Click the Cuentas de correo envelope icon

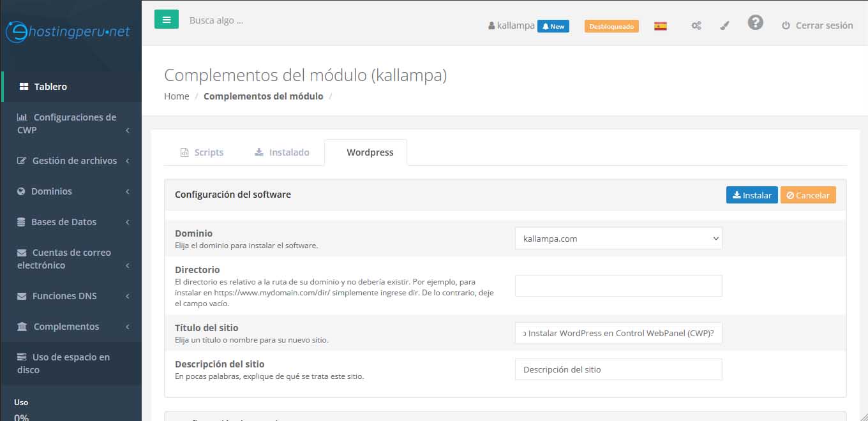click(22, 253)
